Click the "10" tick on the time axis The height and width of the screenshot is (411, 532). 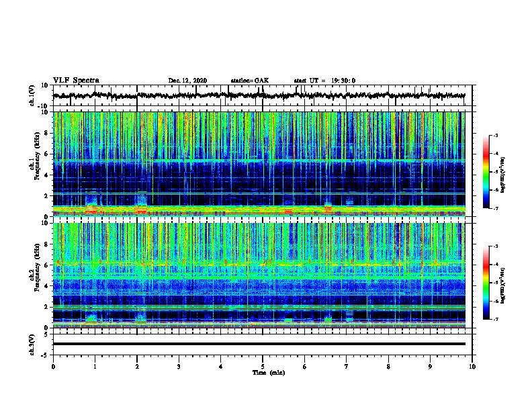(472, 367)
